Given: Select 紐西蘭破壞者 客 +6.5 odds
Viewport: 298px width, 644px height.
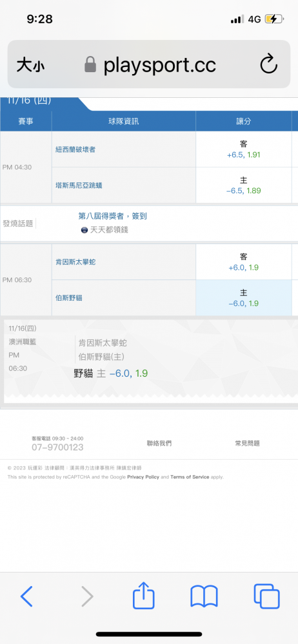Looking at the screenshot, I should coord(244,149).
